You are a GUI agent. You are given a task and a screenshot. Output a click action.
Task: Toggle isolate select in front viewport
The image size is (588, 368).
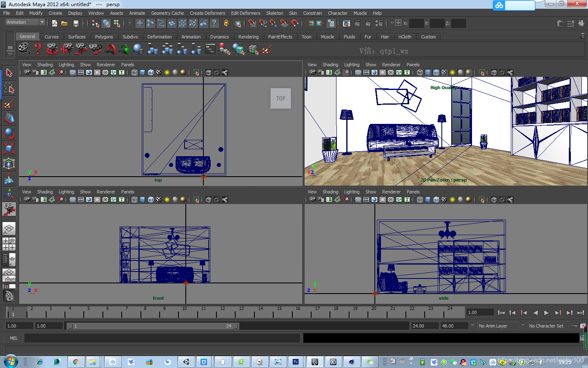coord(196,200)
